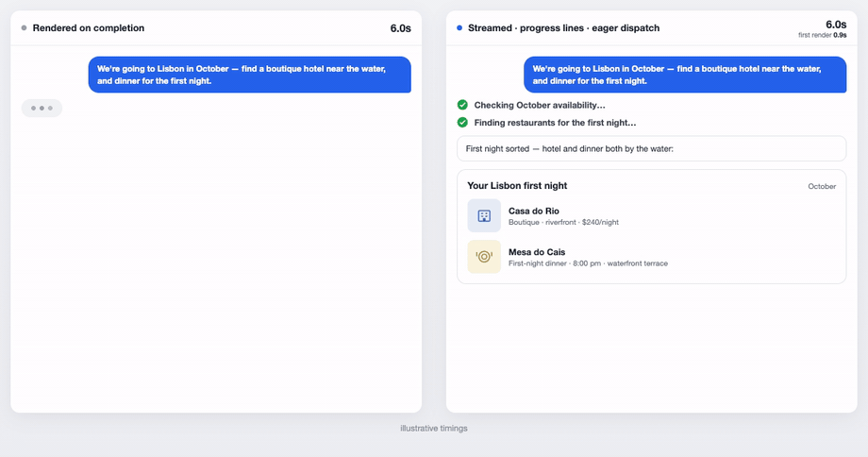Click the blue user message in the left panel
Image resolution: width=868 pixels, height=457 pixels.
pyautogui.click(x=250, y=75)
